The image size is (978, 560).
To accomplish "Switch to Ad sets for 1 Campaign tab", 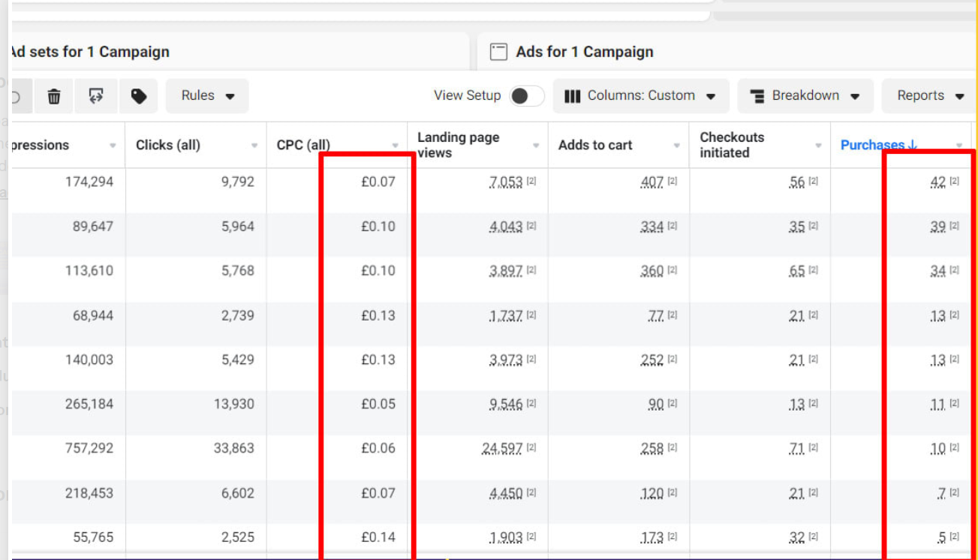I will point(89,52).
